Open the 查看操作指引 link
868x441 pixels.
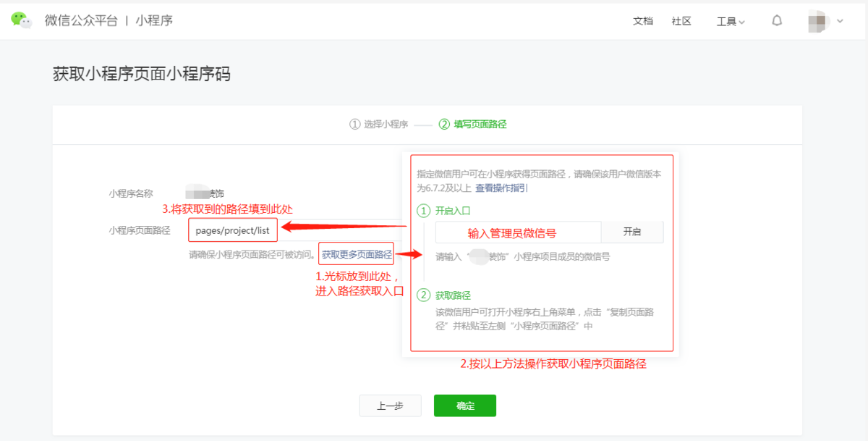point(501,188)
